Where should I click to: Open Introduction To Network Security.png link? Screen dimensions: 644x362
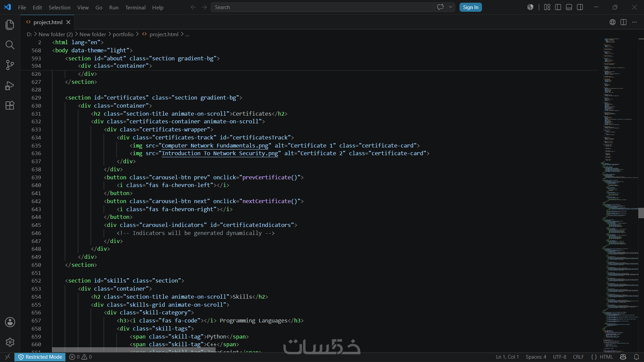pyautogui.click(x=220, y=154)
